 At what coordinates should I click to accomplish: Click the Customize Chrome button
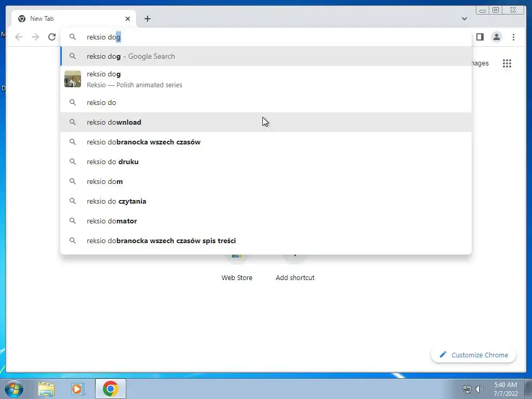click(x=474, y=355)
